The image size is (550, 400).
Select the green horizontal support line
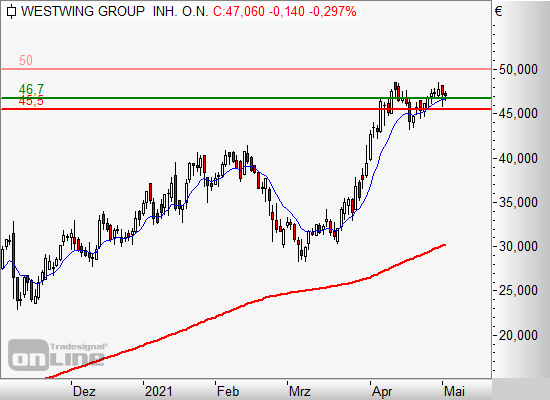point(246,98)
